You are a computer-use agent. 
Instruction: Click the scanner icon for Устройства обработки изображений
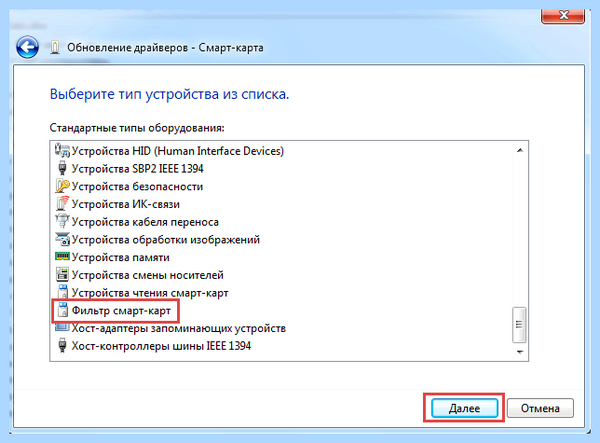tap(62, 239)
